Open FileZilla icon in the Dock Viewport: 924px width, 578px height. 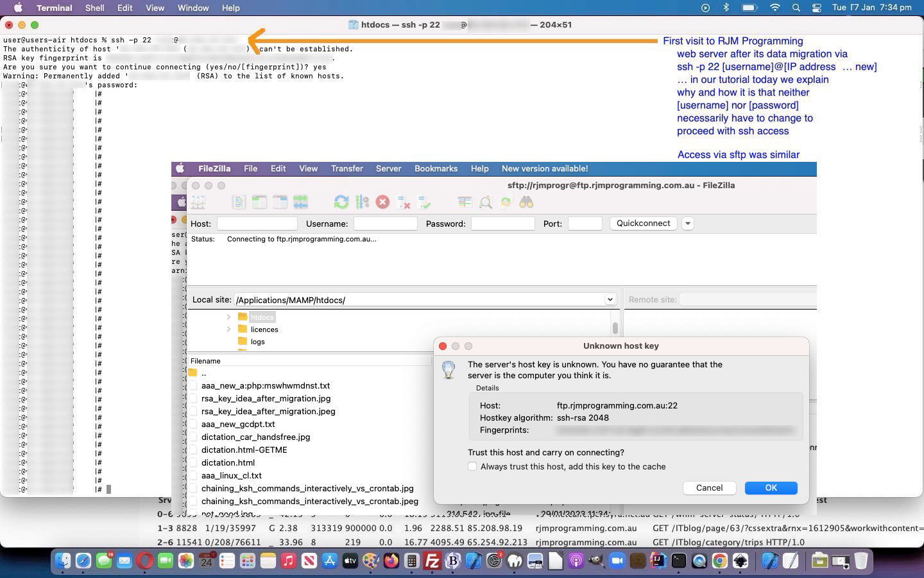[432, 561]
